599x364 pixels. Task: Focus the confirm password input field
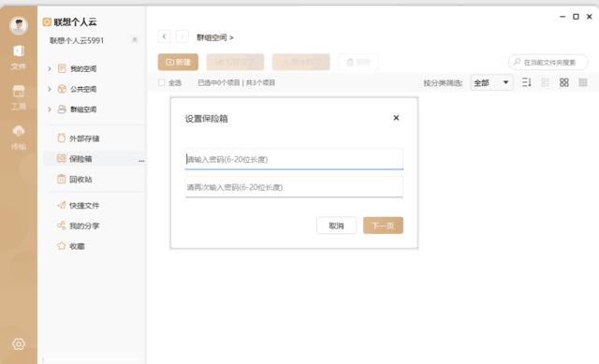pyautogui.click(x=294, y=187)
